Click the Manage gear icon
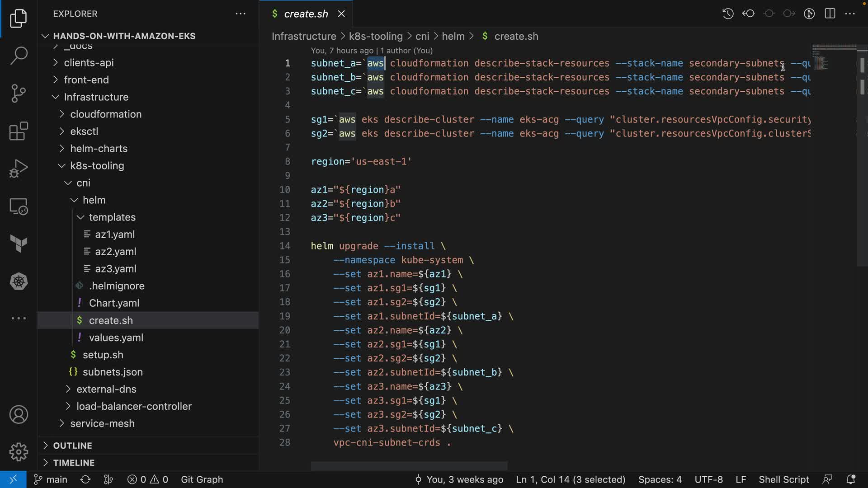 coord(19,451)
